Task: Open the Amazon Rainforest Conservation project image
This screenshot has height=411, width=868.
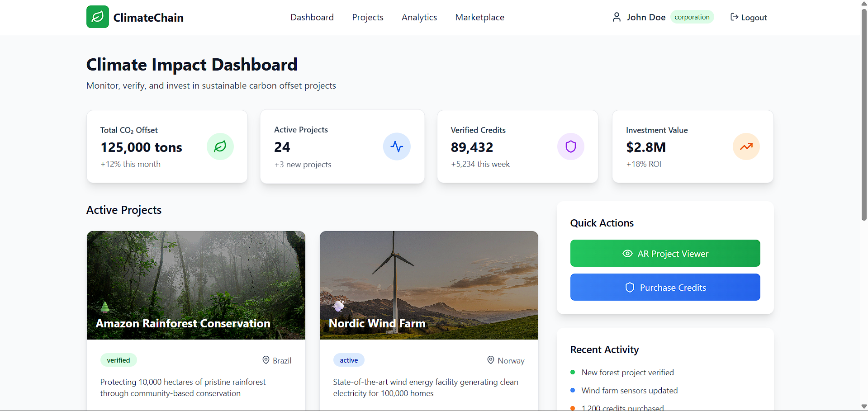Action: pyautogui.click(x=196, y=285)
